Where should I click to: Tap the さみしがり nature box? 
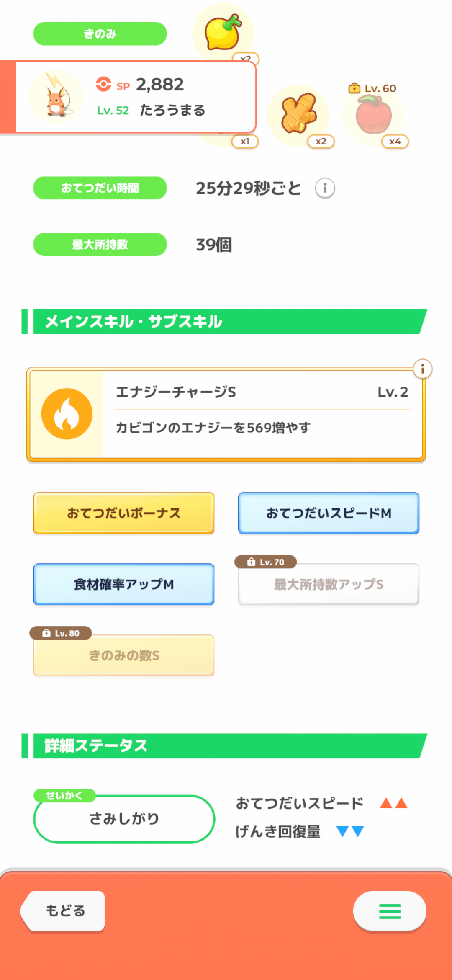tap(124, 819)
